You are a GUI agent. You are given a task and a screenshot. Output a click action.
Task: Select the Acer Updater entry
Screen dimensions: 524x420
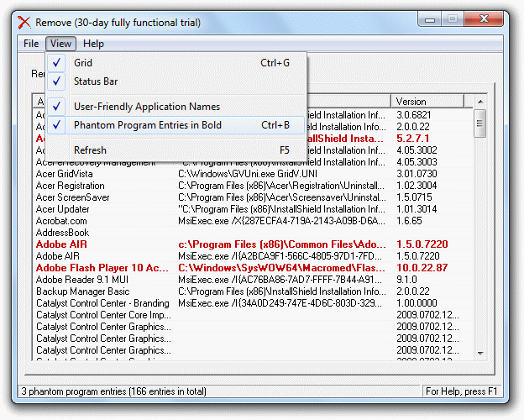(62, 209)
